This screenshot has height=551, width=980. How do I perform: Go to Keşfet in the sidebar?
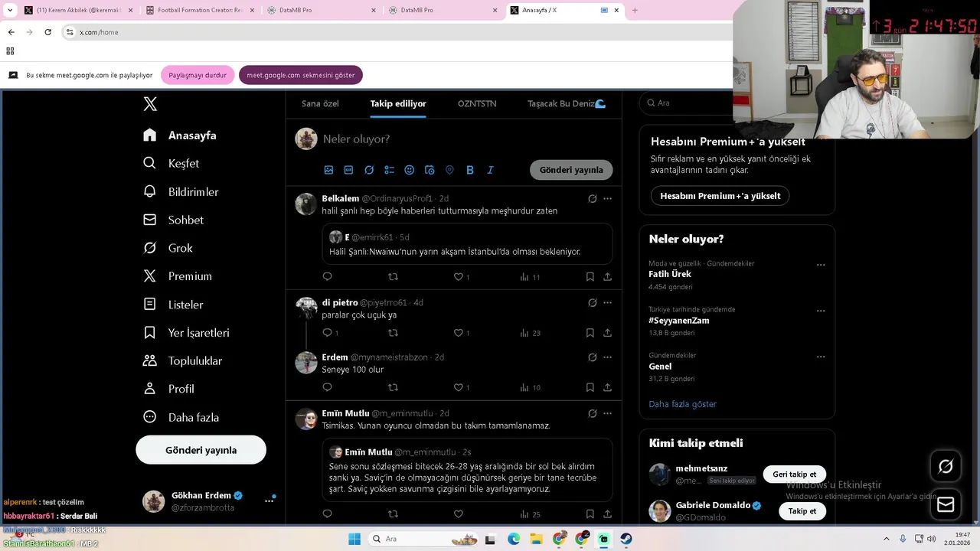point(171,164)
